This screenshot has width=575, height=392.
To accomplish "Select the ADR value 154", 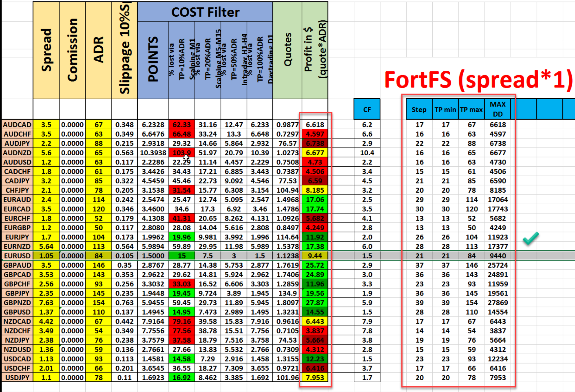I will pos(98,303).
